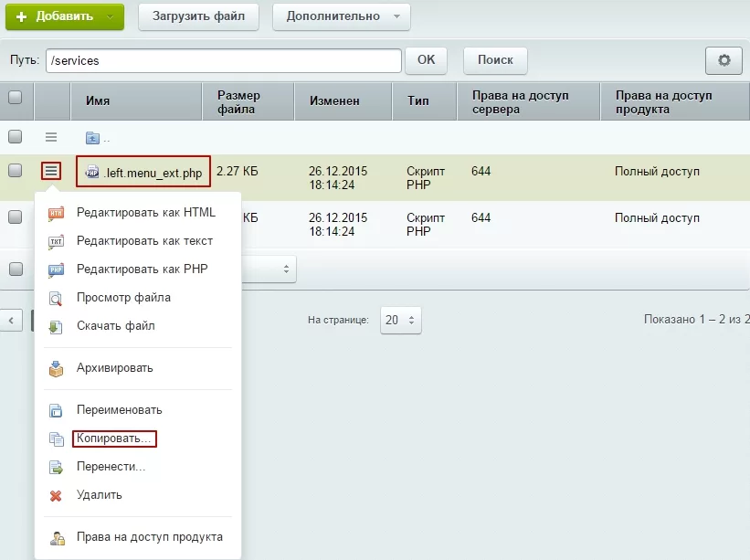
Task: Sort by Размер файла column header
Action: point(248,100)
